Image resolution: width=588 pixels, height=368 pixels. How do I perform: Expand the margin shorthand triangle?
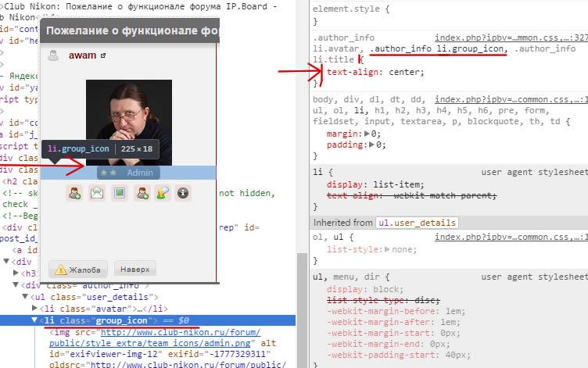click(x=367, y=134)
